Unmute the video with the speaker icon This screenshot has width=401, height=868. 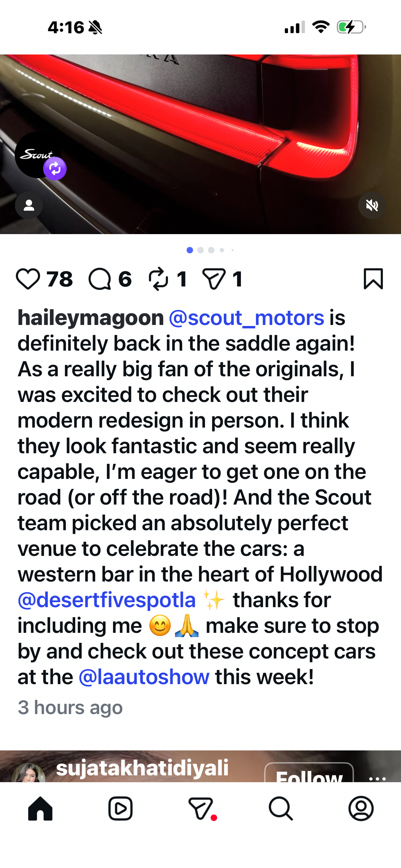point(372,205)
